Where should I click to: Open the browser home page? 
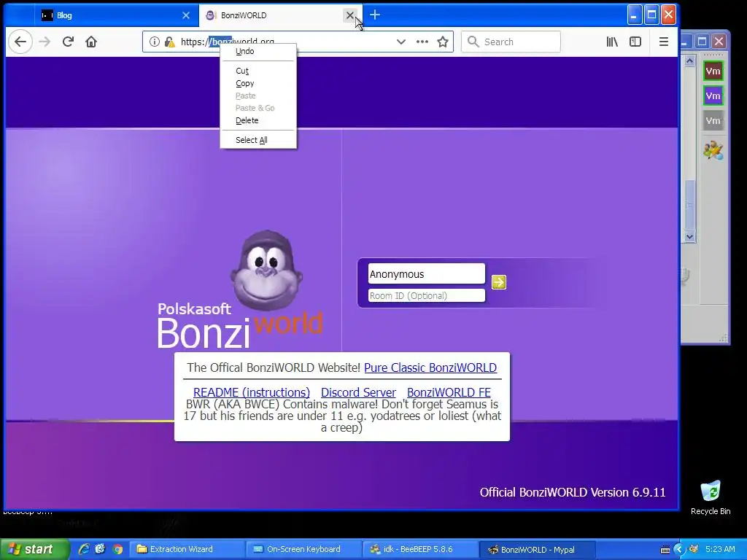coord(91,42)
